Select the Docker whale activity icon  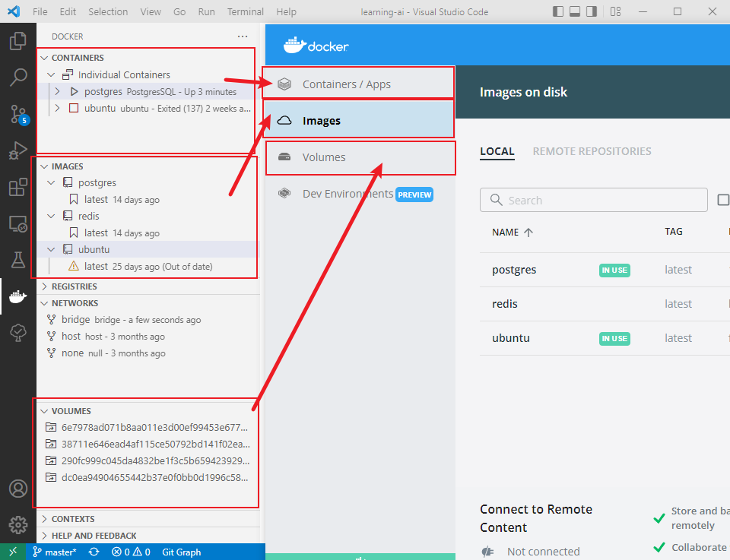(x=17, y=296)
